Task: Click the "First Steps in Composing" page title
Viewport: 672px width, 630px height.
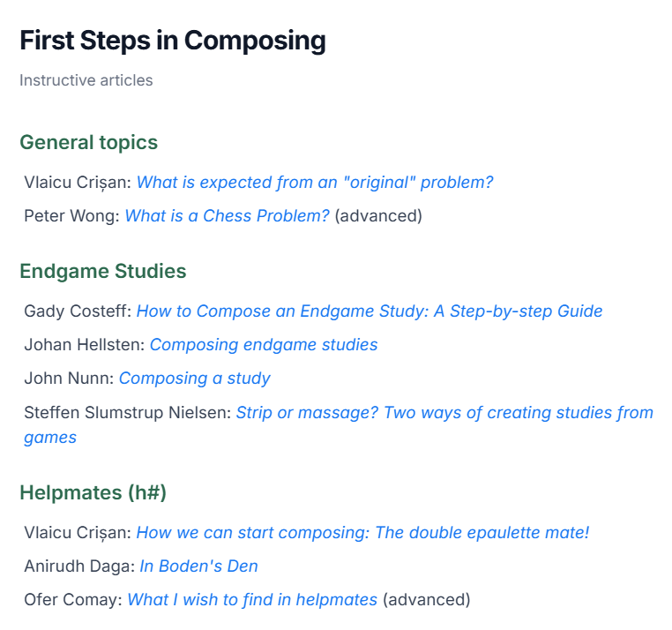Action: [173, 41]
